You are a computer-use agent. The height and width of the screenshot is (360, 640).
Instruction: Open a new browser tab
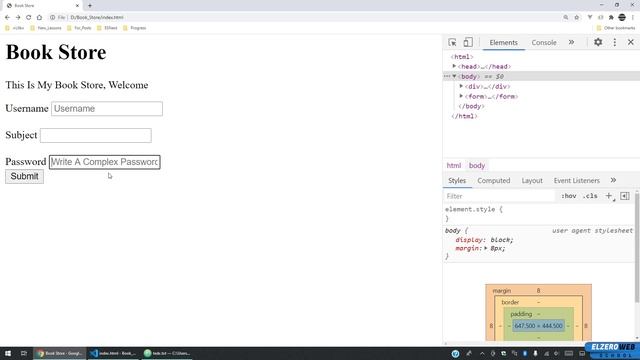coord(90,6)
